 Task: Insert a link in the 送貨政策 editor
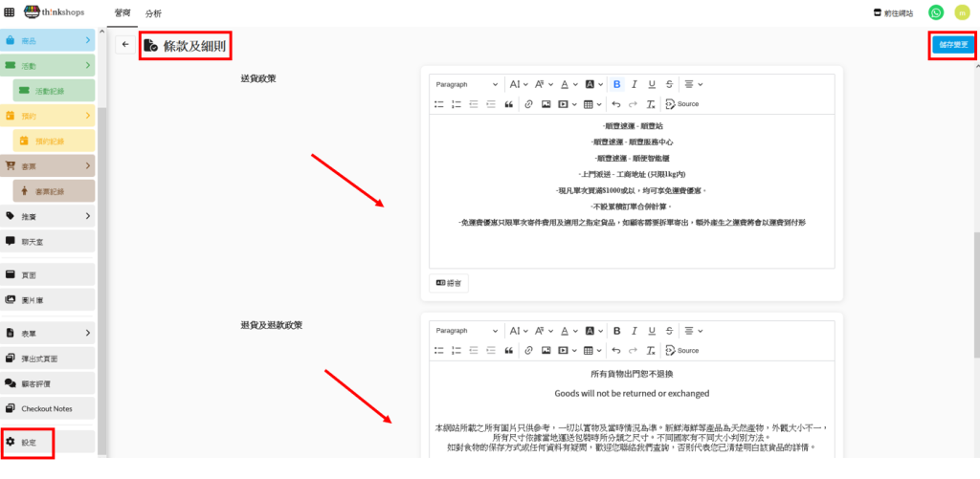coord(527,103)
